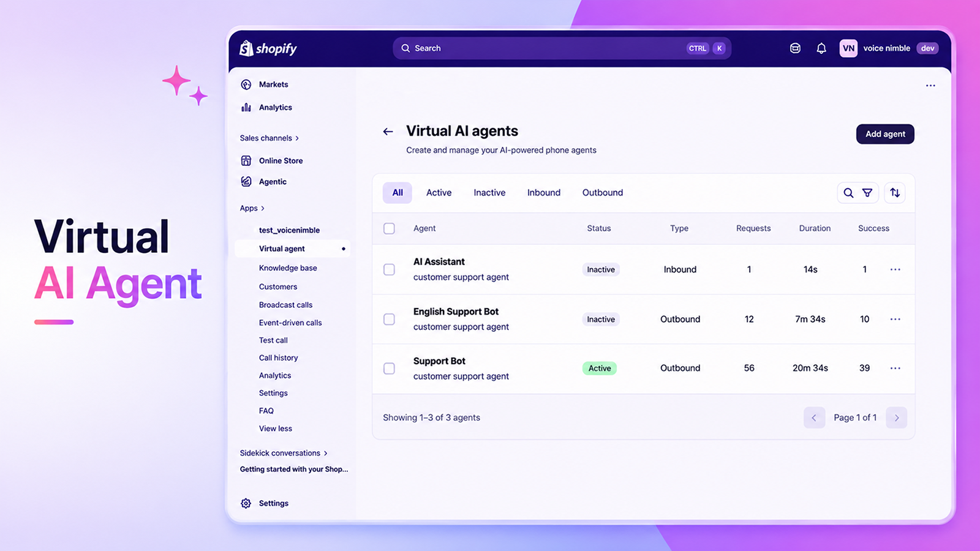Open English Support Bot row actions menu

895,319
